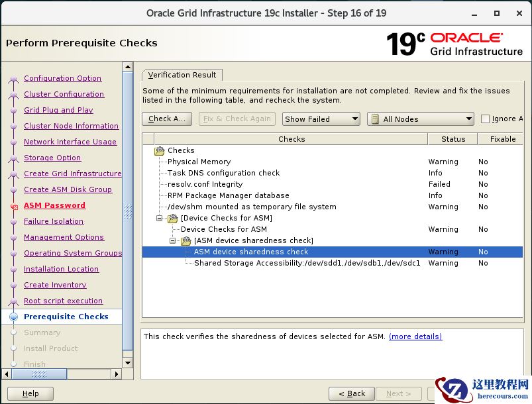Image resolution: width=532 pixels, height=404 pixels.
Task: Click sidebar scroll up arrow
Action: (128, 67)
